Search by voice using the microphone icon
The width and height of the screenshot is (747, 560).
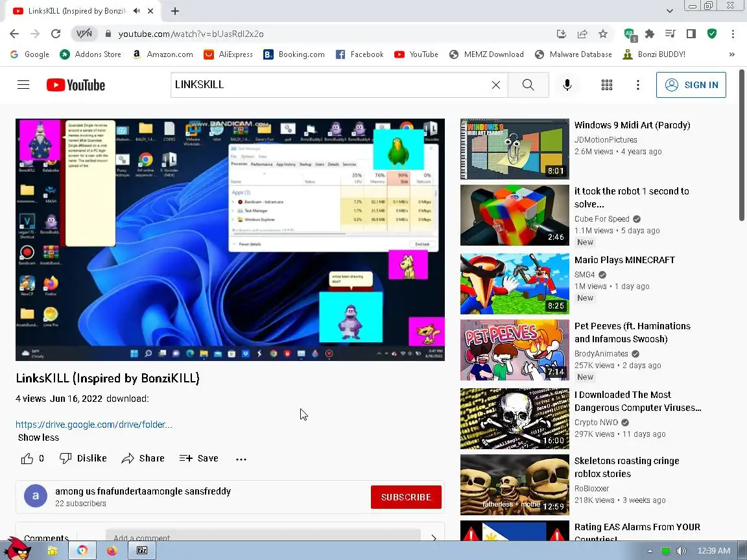pos(567,85)
